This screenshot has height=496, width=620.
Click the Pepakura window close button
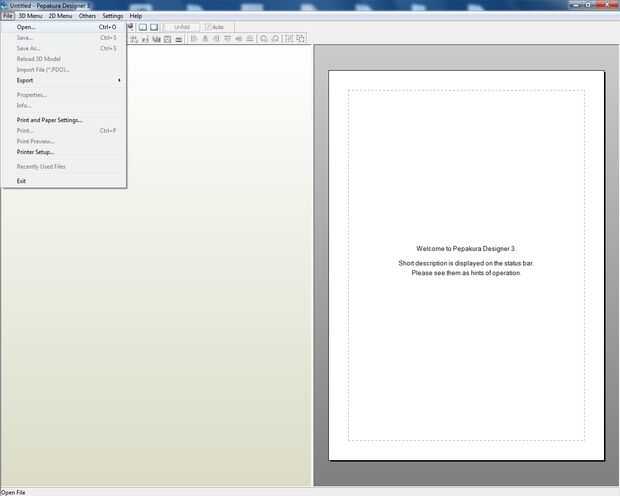[605, 5]
